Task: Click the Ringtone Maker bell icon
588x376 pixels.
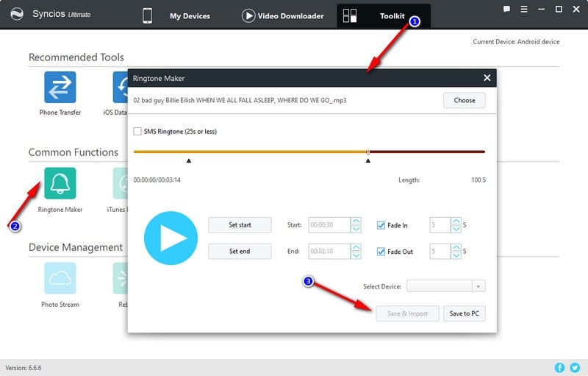Action: coord(60,183)
